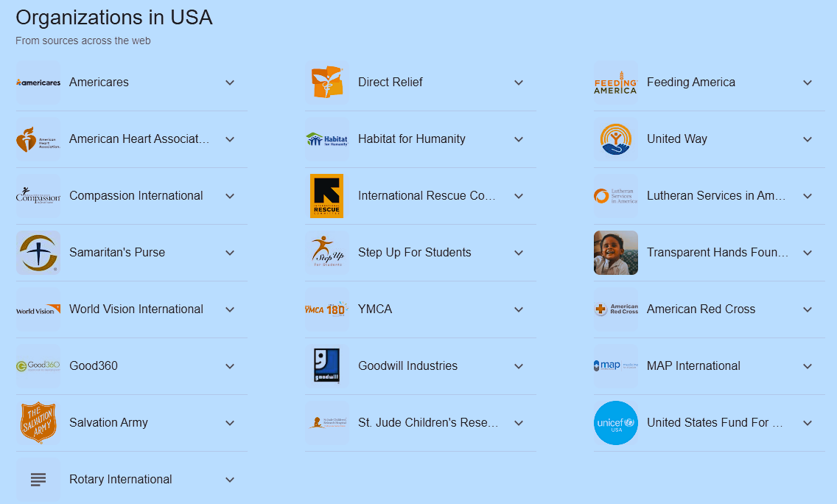837x504 pixels.
Task: Click the Habitat for Humanity logo
Action: [327, 139]
